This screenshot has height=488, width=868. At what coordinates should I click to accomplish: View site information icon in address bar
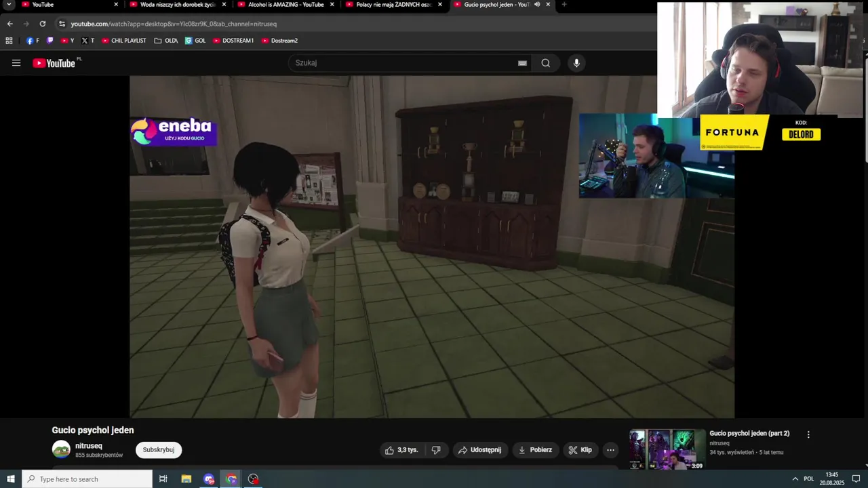pos(62,24)
